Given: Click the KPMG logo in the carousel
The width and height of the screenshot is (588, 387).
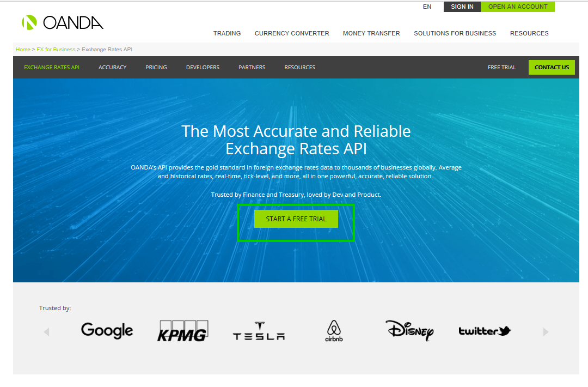Looking at the screenshot, I should coord(182,331).
